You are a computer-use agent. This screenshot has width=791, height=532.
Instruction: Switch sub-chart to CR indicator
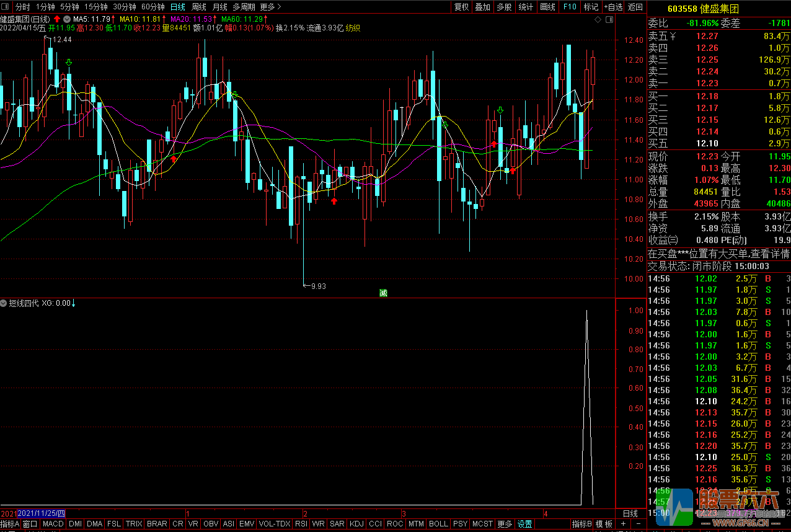(x=178, y=524)
